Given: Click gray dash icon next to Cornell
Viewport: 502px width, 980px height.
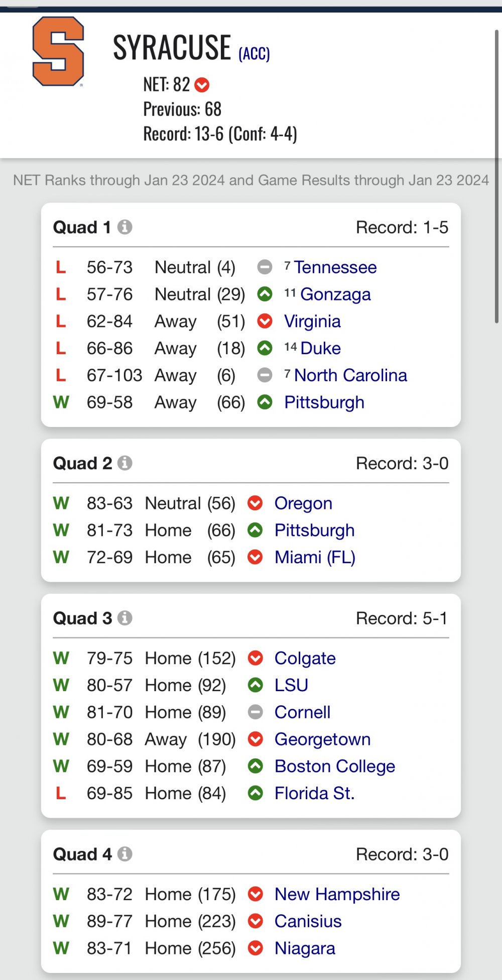Looking at the screenshot, I should (x=255, y=712).
